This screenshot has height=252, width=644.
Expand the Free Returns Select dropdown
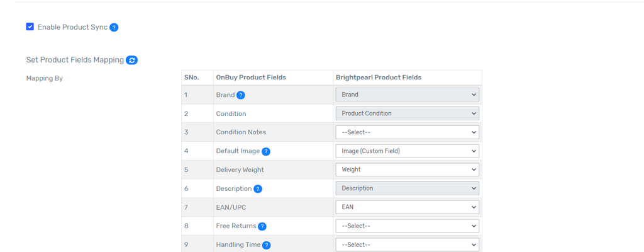click(408, 226)
